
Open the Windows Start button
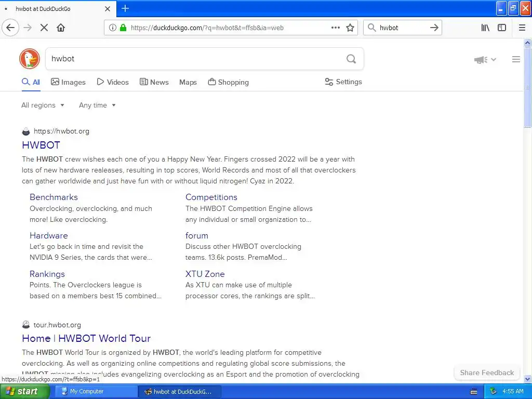25,392
